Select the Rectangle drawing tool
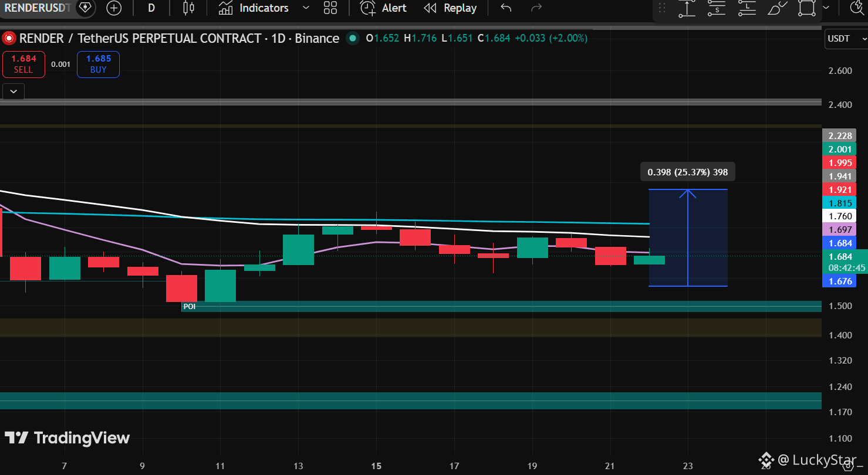 (808, 8)
